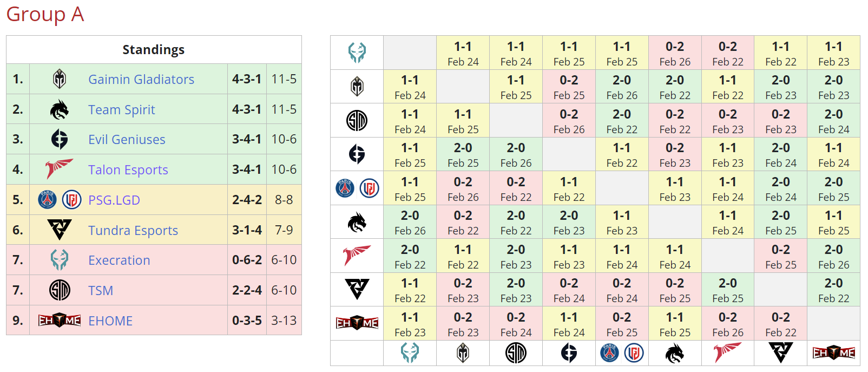Image resolution: width=868 pixels, height=372 pixels.
Task: Click the Team Spirit dragon logo in standings
Action: [60, 109]
